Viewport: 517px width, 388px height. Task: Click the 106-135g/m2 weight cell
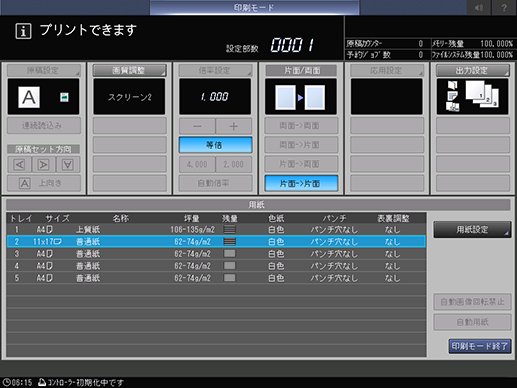(x=192, y=229)
